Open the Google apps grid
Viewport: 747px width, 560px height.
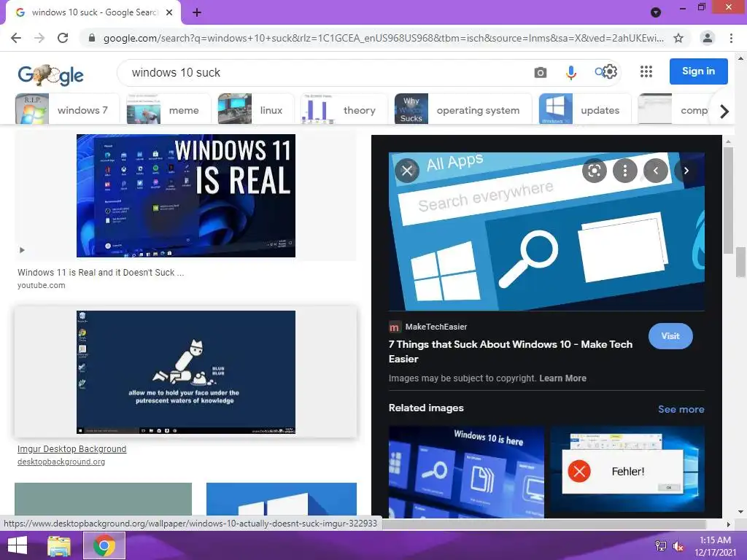646,72
